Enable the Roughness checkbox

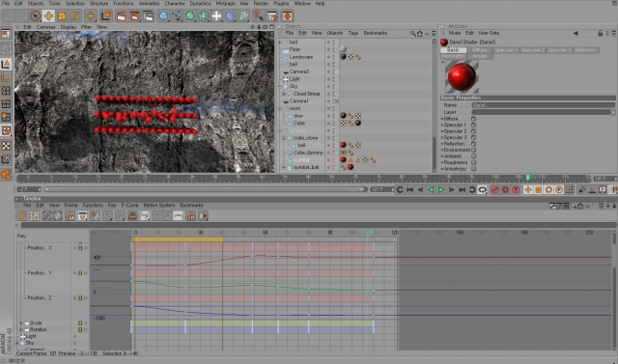tap(474, 162)
